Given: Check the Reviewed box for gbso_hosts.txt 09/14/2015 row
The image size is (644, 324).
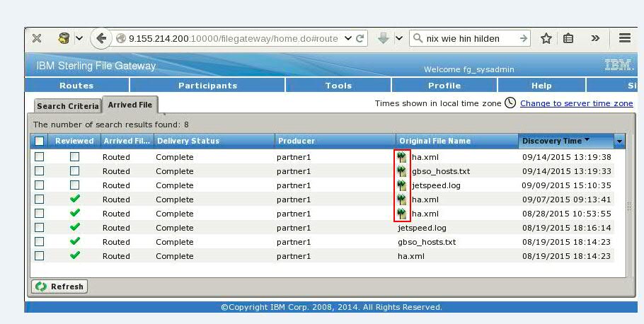Looking at the screenshot, I should pos(75,171).
